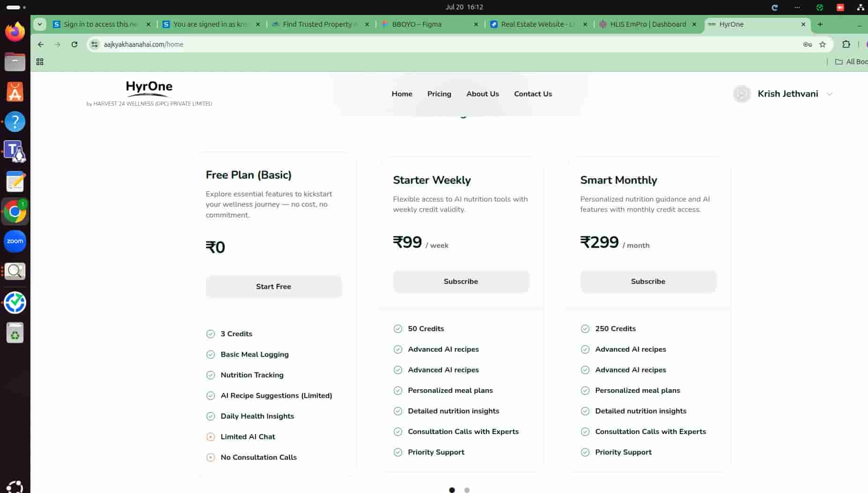The width and height of the screenshot is (868, 493).
Task: Reload the page with the refresh icon
Action: (x=74, y=44)
